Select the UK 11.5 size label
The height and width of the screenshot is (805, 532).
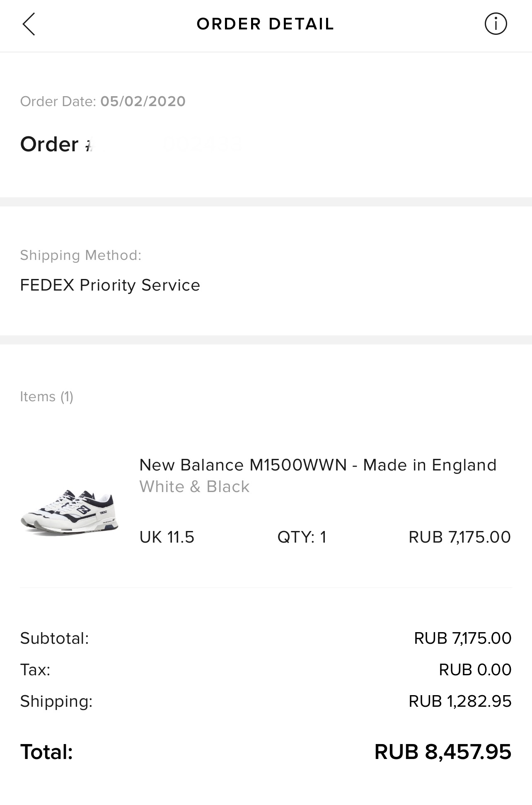pyautogui.click(x=167, y=537)
